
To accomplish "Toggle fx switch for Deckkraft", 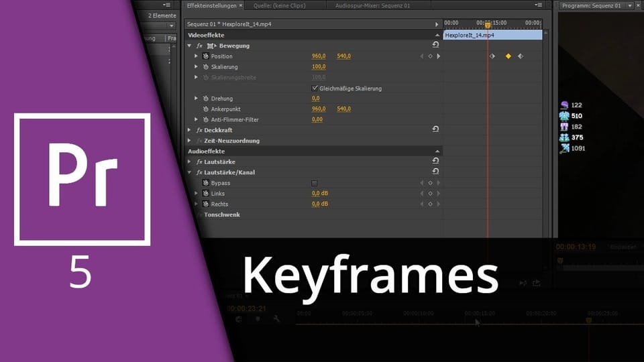I will click(199, 130).
